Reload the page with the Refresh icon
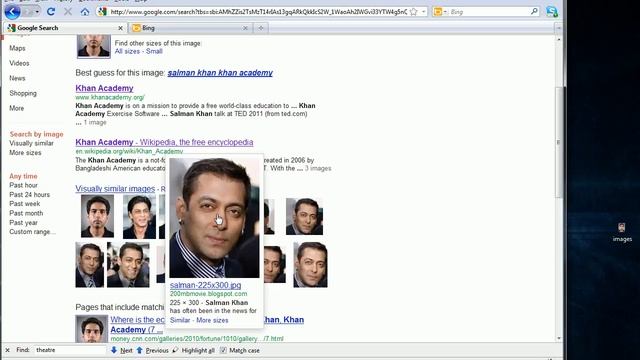 coord(51,11)
